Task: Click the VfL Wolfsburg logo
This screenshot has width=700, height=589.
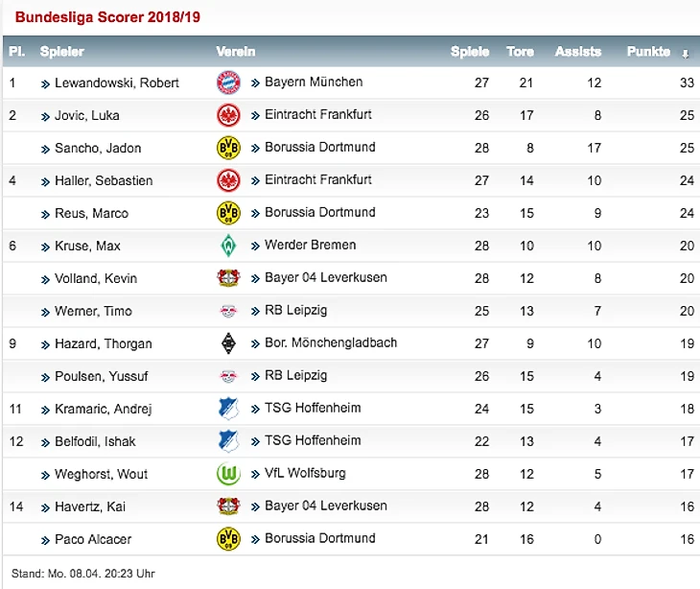Action: click(x=228, y=474)
